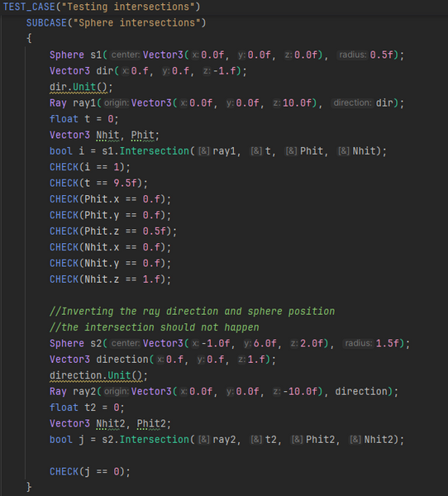The width and height of the screenshot is (448, 496).
Task: Click the 10.0f z value of ray1 origin
Action: [x=297, y=103]
